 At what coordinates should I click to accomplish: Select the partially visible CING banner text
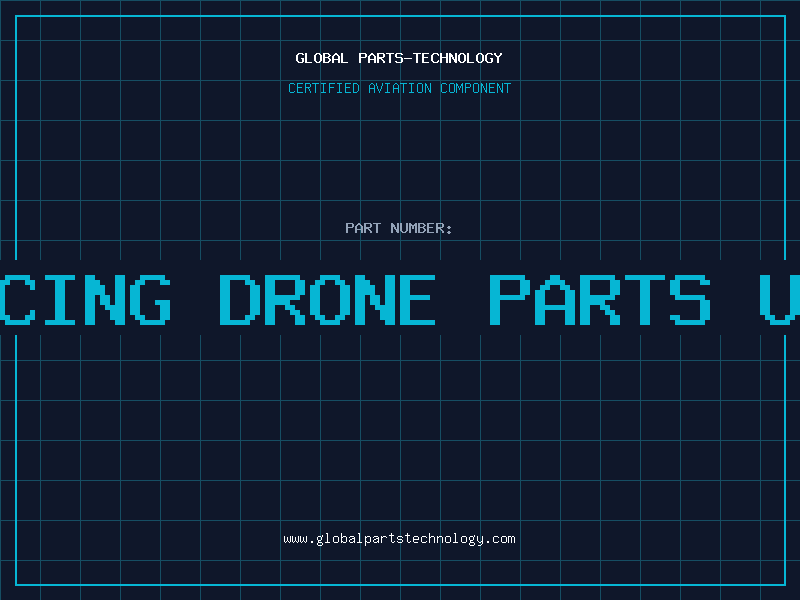click(x=85, y=299)
